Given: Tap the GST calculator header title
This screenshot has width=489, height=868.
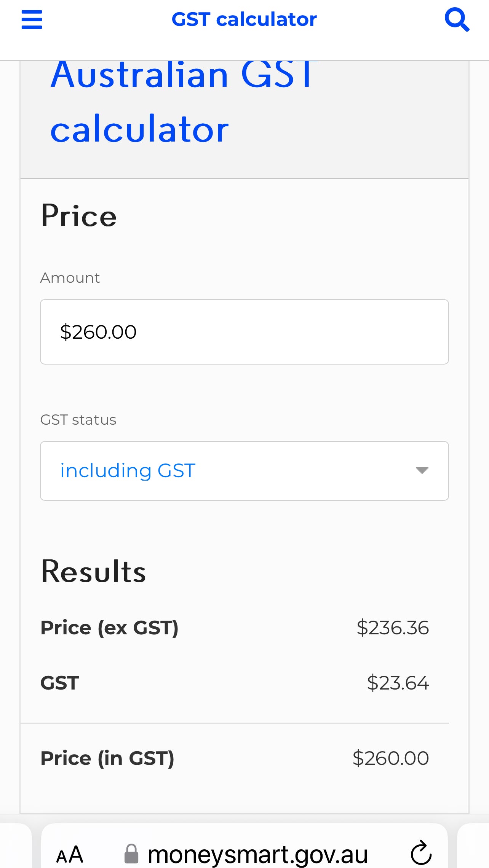Looking at the screenshot, I should click(244, 19).
